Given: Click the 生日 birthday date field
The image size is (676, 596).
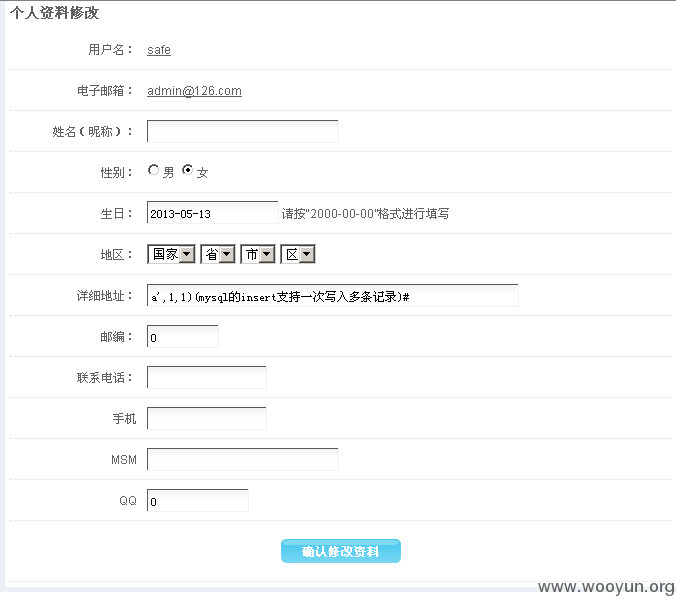Looking at the screenshot, I should (213, 213).
